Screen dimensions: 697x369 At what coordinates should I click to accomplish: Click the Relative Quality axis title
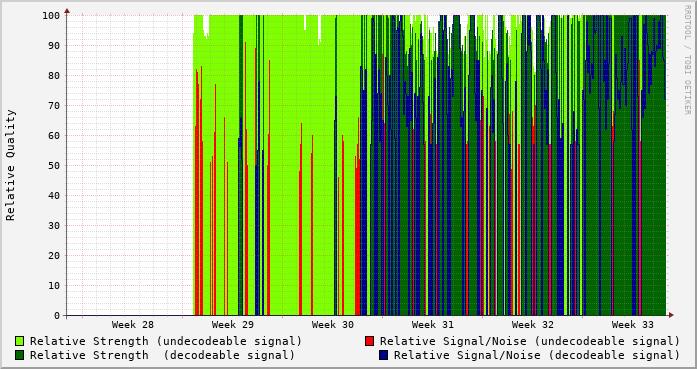pos(10,165)
